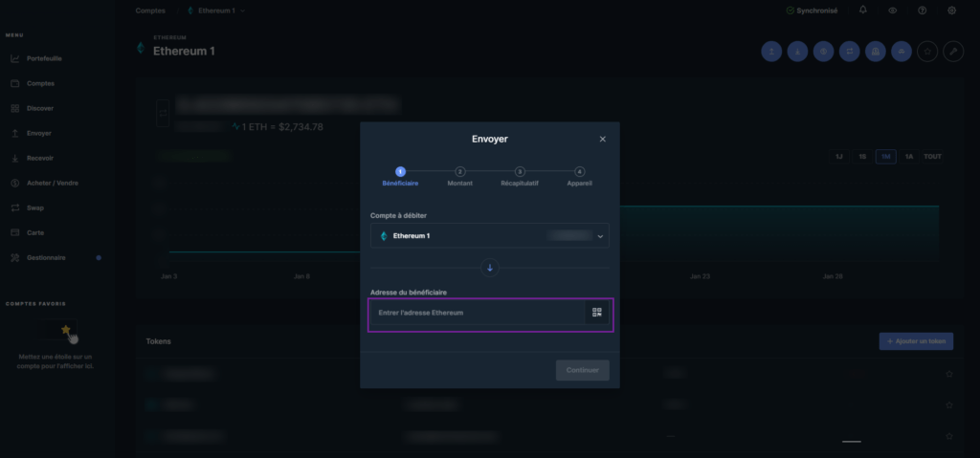Select the Récapitulatif step
This screenshot has width=980, height=458.
click(x=520, y=177)
